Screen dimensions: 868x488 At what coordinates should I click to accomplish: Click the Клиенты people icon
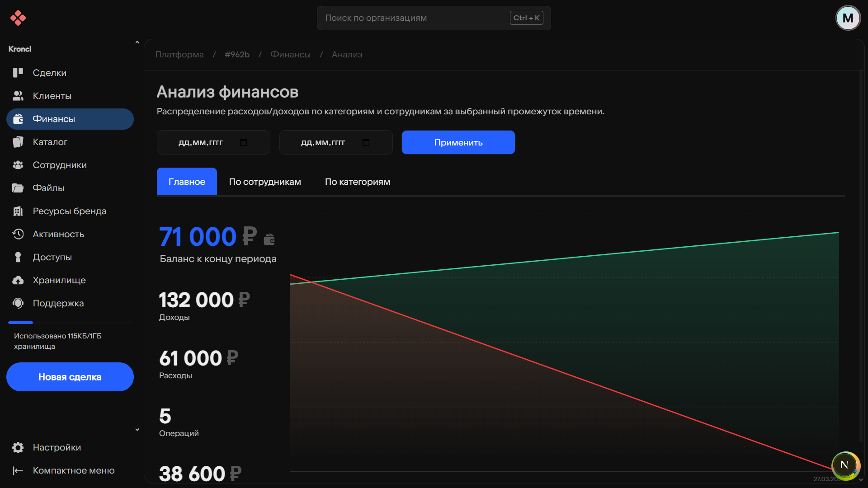click(x=18, y=96)
